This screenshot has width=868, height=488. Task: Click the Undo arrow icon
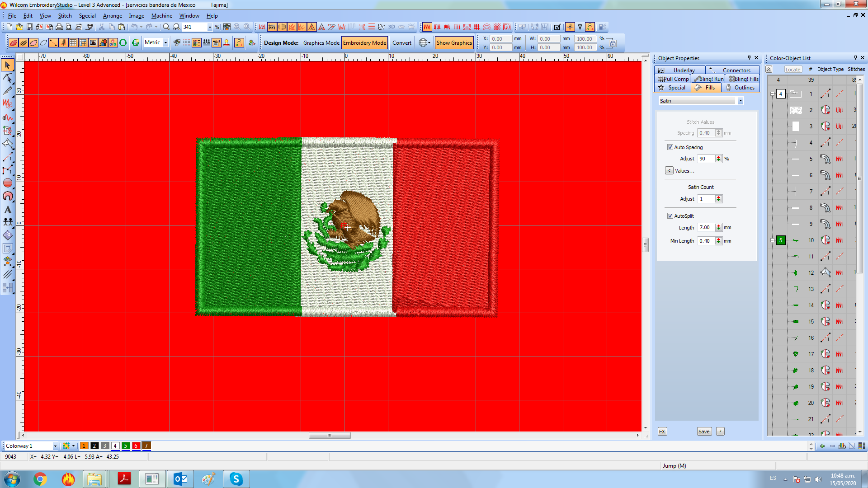pyautogui.click(x=134, y=27)
